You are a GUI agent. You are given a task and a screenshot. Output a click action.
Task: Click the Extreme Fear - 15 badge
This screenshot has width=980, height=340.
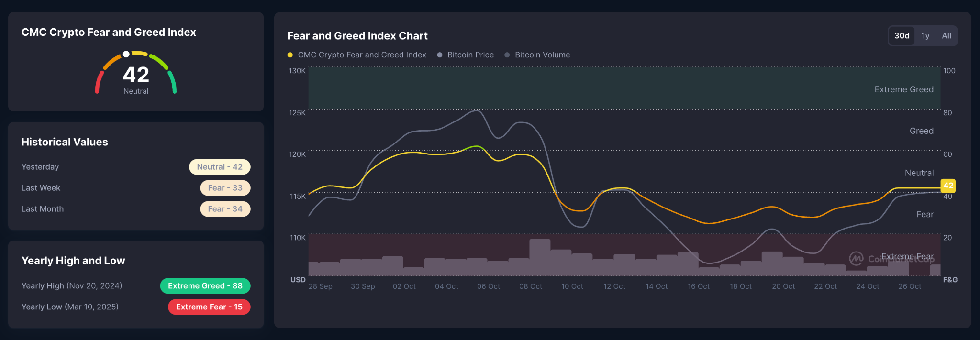pyautogui.click(x=209, y=307)
